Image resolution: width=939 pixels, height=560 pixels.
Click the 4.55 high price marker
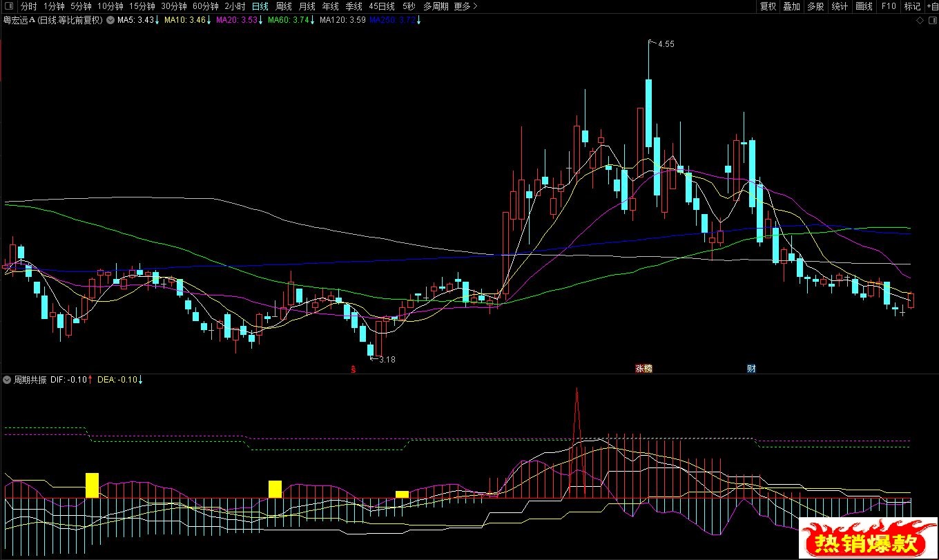click(x=666, y=44)
